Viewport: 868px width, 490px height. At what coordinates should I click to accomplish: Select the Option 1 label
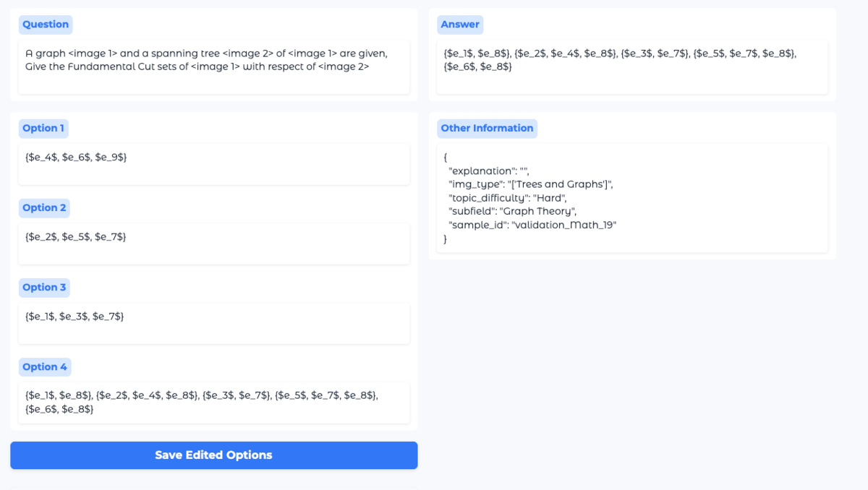pyautogui.click(x=43, y=129)
